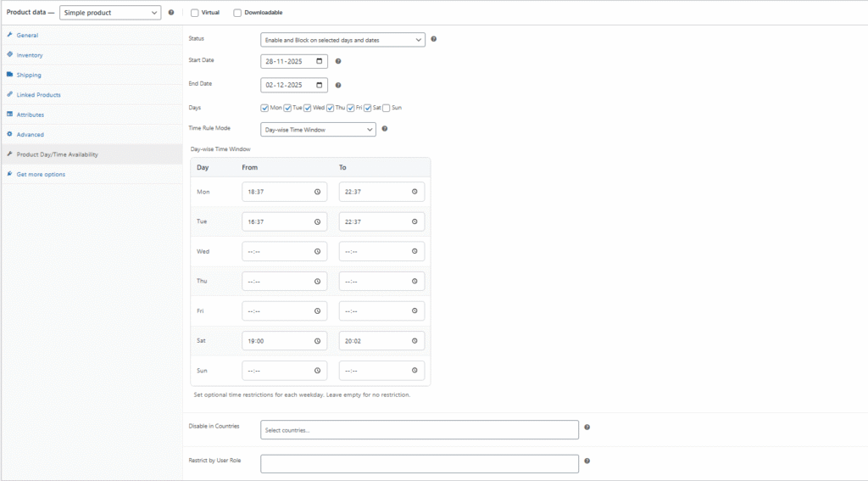Click the clock icon in Fri To field
This screenshot has height=481, width=868.
click(x=415, y=310)
